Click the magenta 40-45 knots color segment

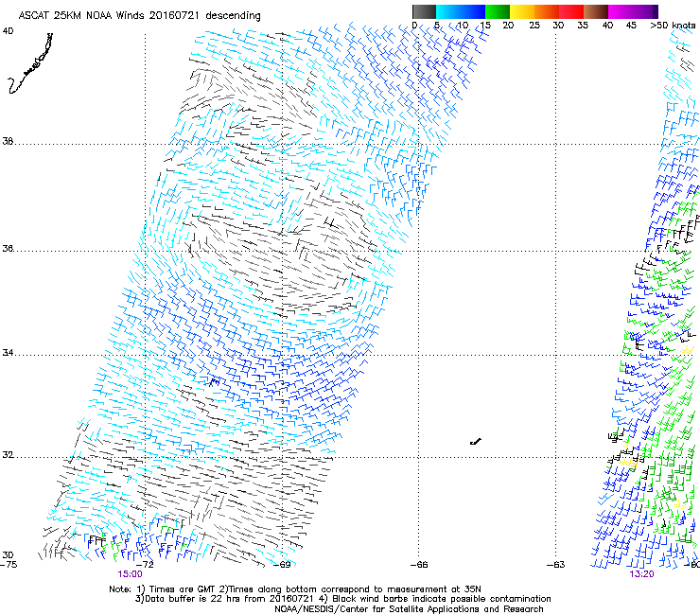click(621, 11)
